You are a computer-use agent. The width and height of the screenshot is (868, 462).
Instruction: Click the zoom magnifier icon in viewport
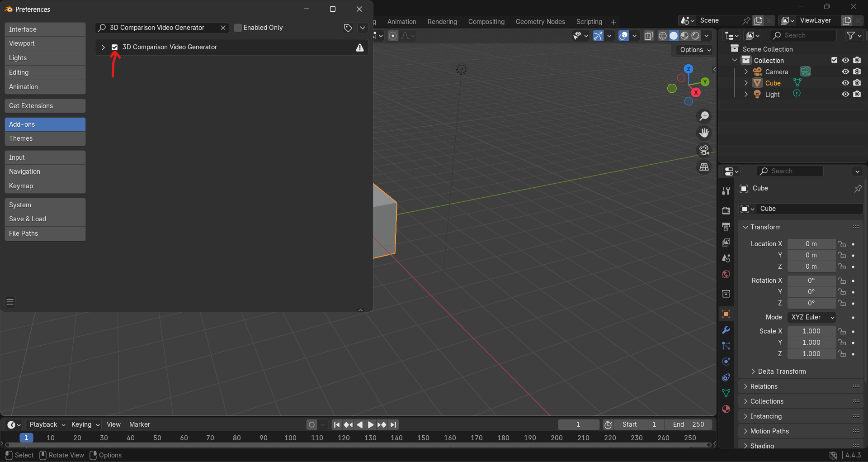[704, 116]
